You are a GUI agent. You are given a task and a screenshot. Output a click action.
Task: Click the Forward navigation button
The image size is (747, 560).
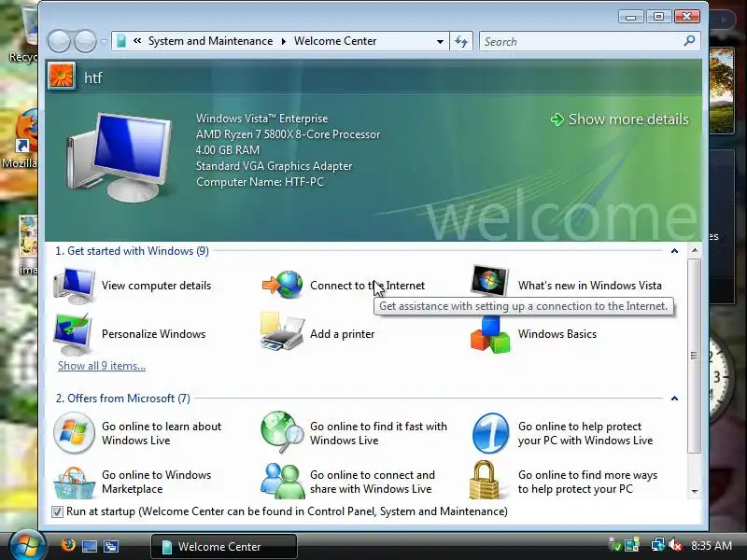point(86,41)
